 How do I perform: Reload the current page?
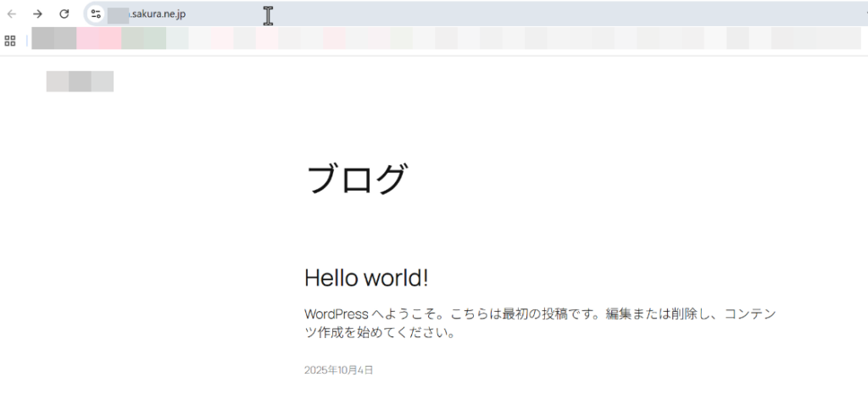coord(64,14)
